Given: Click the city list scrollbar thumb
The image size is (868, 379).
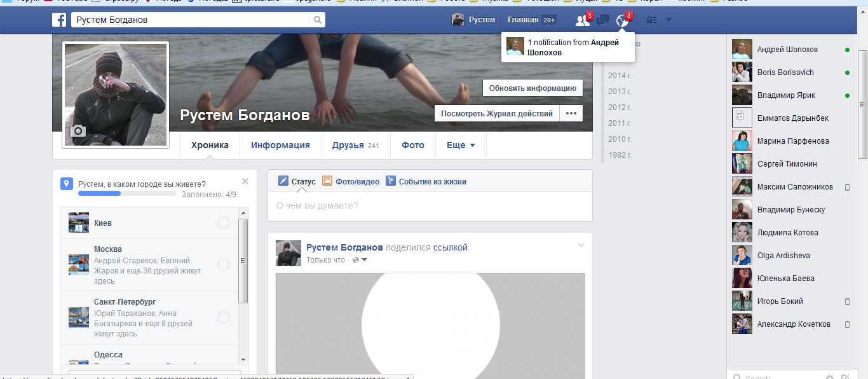Looking at the screenshot, I should (243, 261).
